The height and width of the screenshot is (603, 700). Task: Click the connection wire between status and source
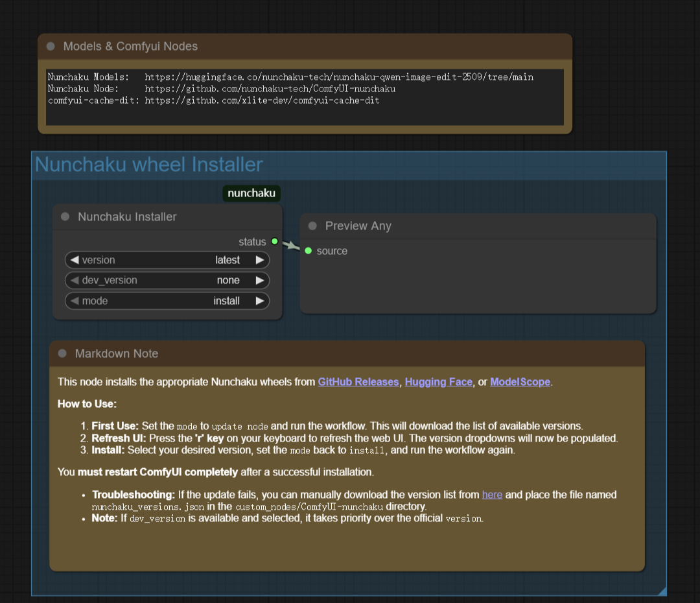click(x=291, y=245)
